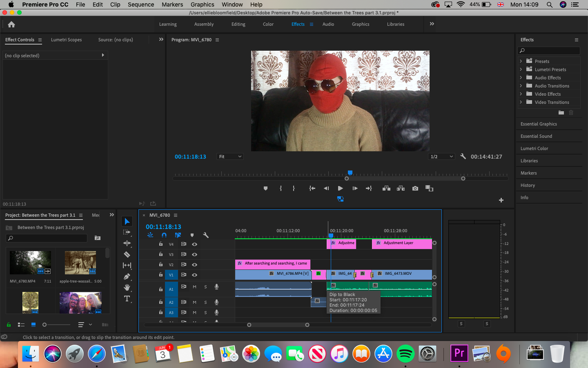This screenshot has height=368, width=588.
Task: Open timeline display settings wrench
Action: (x=206, y=235)
